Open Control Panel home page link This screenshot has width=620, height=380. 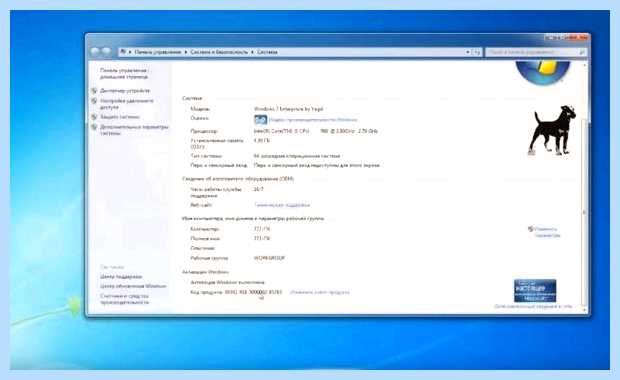point(124,74)
